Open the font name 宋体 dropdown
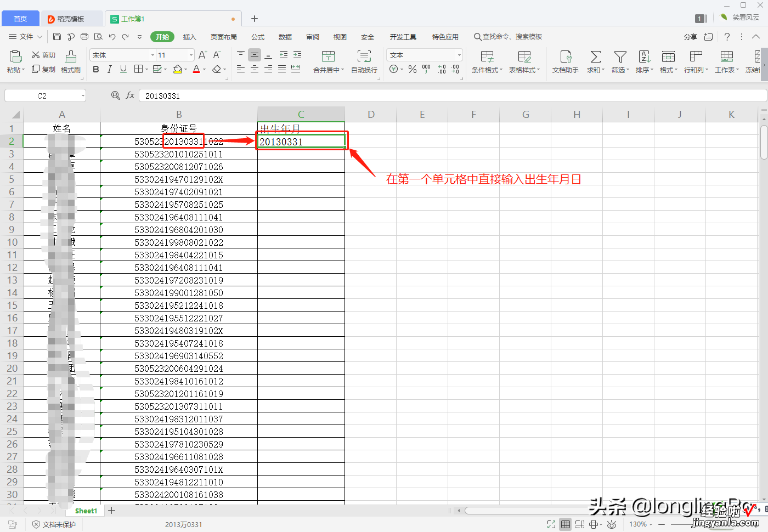Screen dimensions: 768x532 pyautogui.click(x=153, y=55)
